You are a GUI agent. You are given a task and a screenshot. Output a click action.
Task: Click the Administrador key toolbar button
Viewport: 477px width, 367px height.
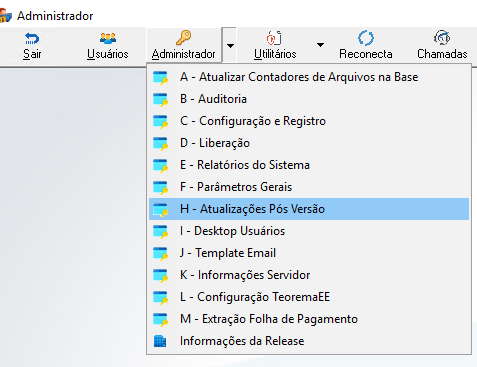(184, 45)
